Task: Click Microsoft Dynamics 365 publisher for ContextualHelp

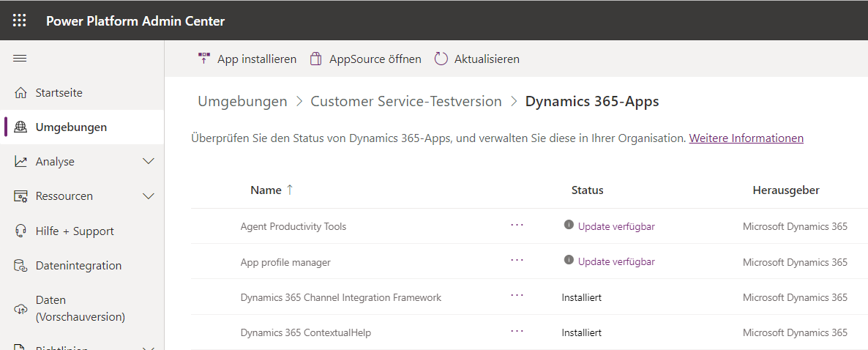Action: [x=795, y=333]
